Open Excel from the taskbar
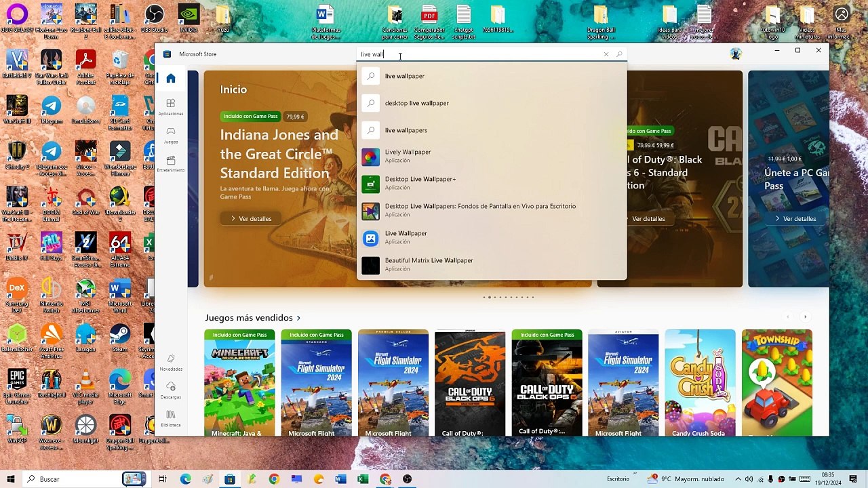Viewport: 868px width, 488px height. pyautogui.click(x=363, y=479)
